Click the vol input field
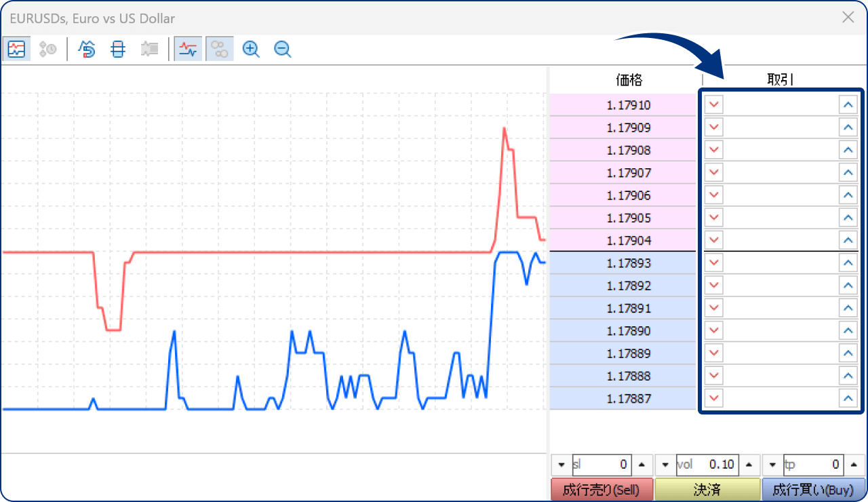 [707, 465]
